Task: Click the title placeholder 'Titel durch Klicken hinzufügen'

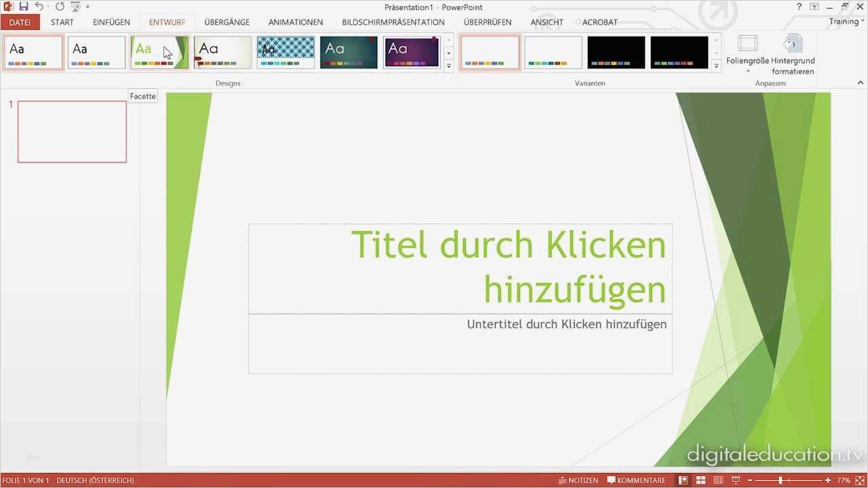Action: tap(460, 268)
